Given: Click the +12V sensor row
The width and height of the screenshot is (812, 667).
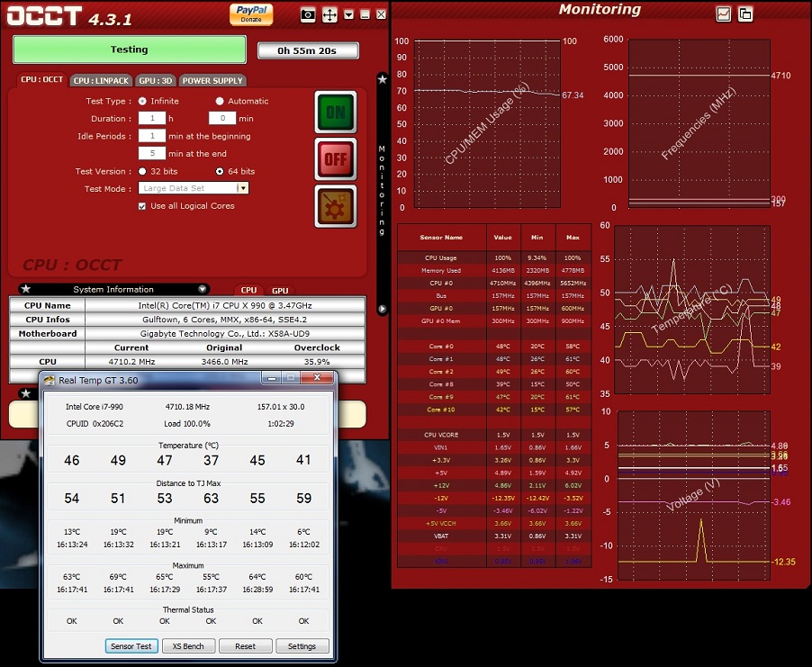Looking at the screenshot, I should point(494,485).
